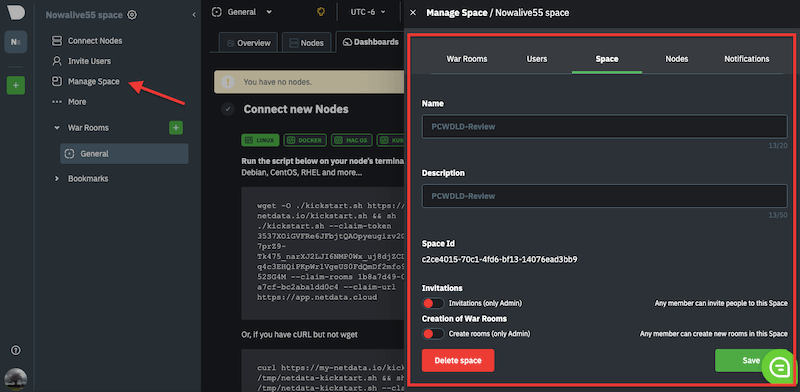This screenshot has height=392, width=800.
Task: Select the General war room
Action: pos(124,154)
